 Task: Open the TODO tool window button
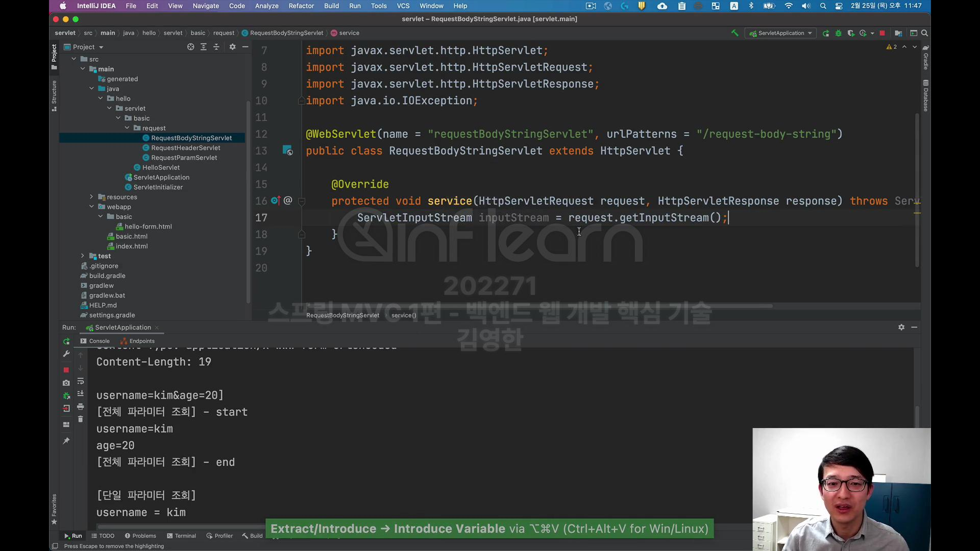point(103,536)
